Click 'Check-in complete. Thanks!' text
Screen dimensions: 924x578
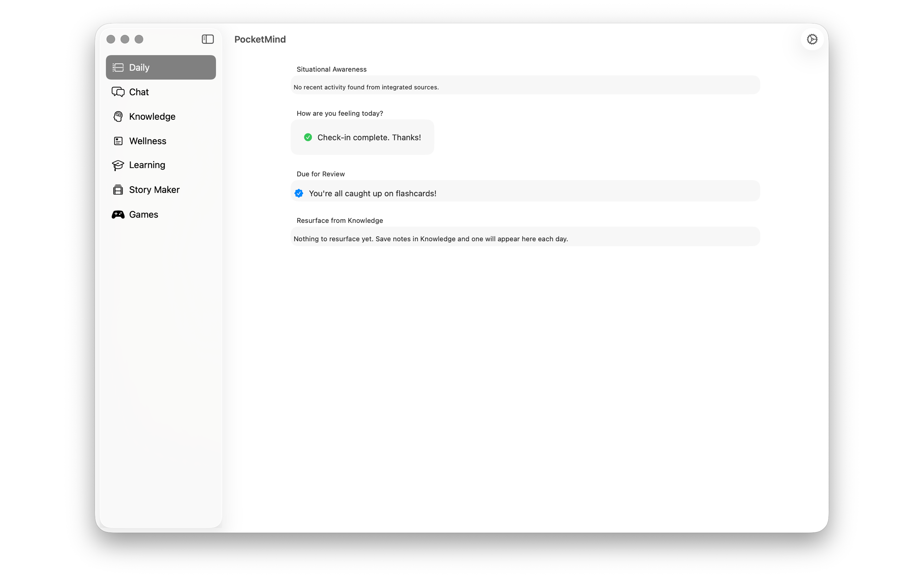(369, 137)
